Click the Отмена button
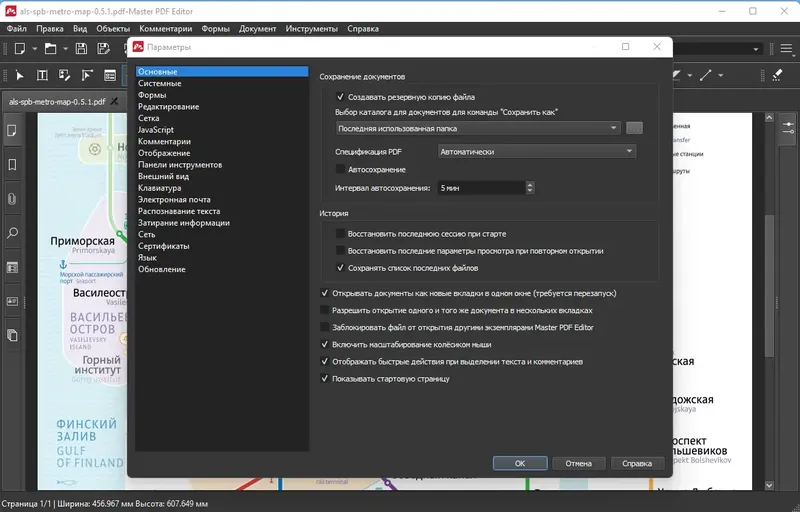800x512 pixels. pos(579,463)
